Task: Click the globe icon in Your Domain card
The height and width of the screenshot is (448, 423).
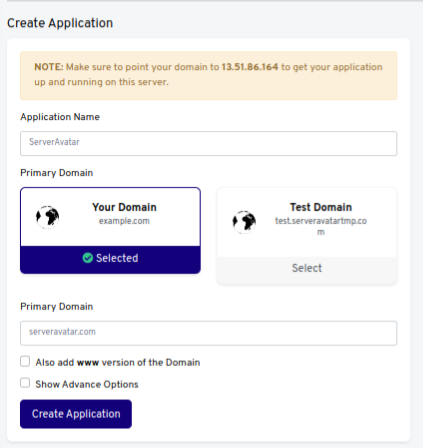Action: pyautogui.click(x=48, y=217)
